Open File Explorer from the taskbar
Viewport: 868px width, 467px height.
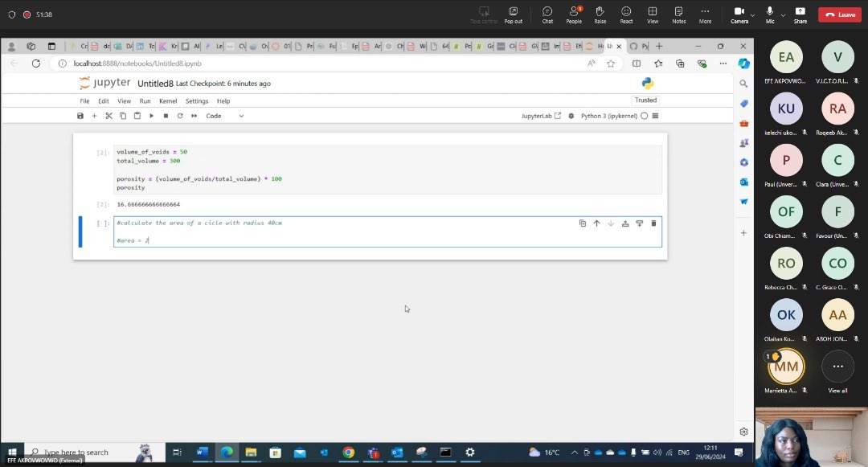click(251, 452)
